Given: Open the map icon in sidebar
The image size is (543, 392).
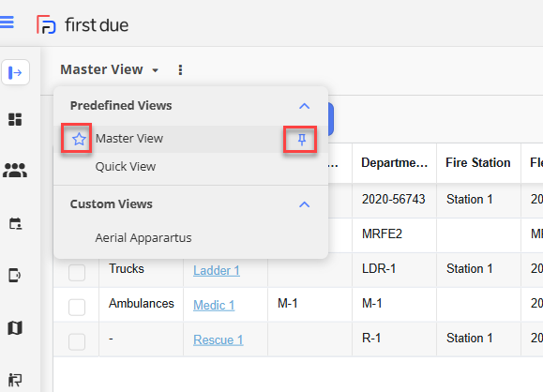Looking at the screenshot, I should tap(15, 327).
